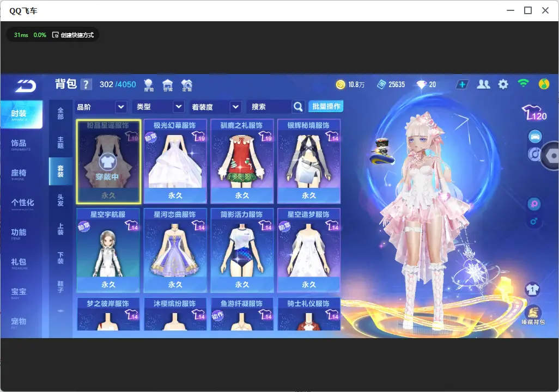Click the back arrow logo icon
The width and height of the screenshot is (559, 392).
26,86
